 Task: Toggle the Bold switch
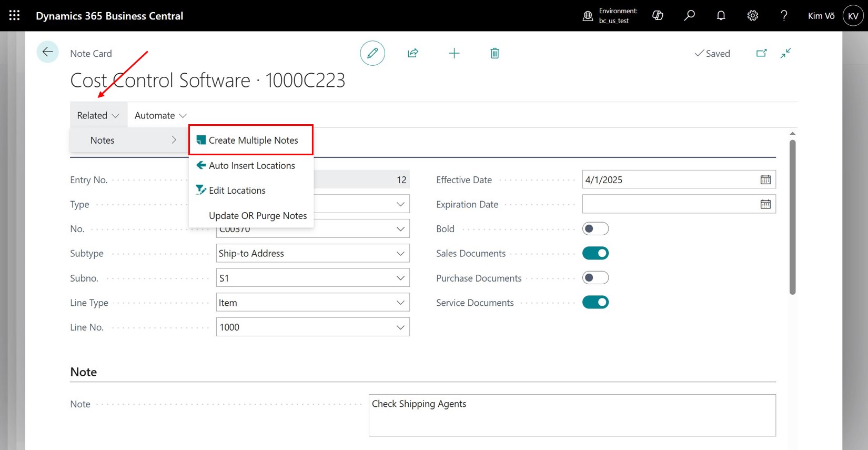point(596,229)
